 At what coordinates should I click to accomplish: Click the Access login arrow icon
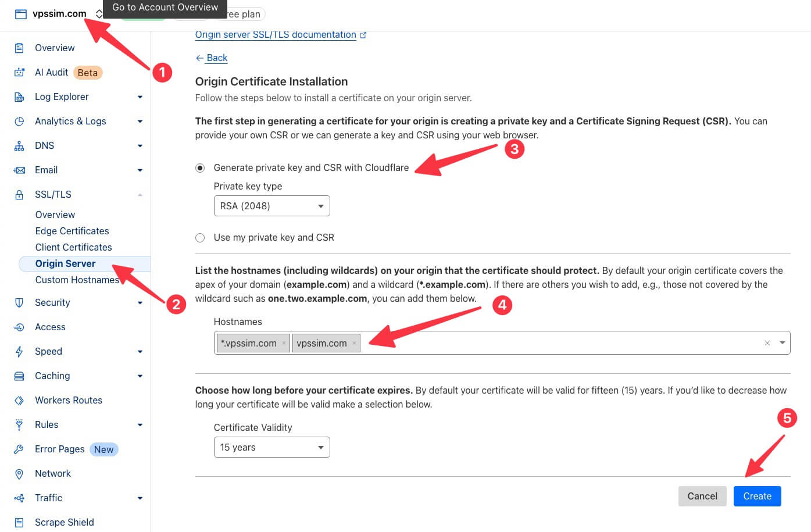click(x=19, y=327)
